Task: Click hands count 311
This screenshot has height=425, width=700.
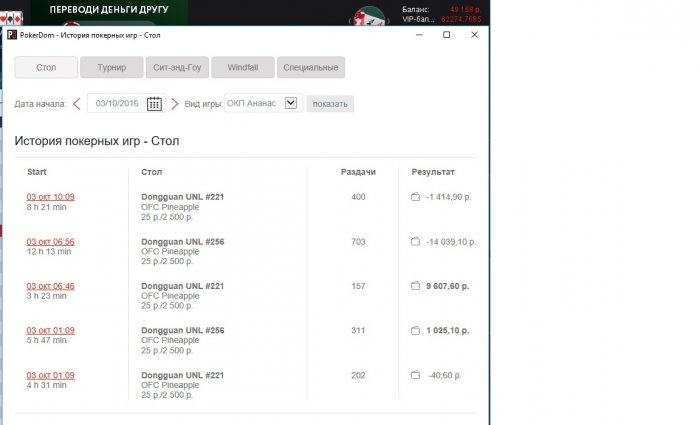Action: tap(358, 330)
